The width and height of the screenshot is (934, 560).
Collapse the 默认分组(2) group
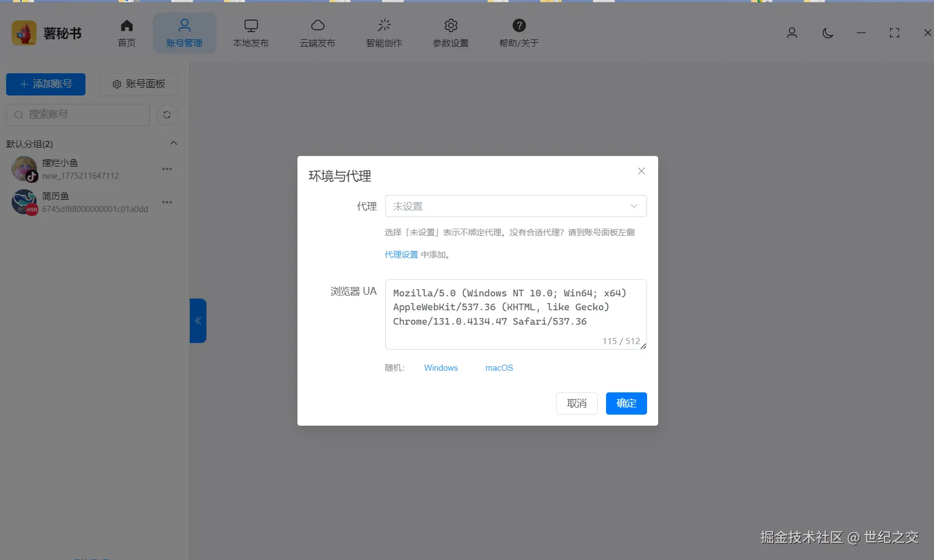pos(173,143)
